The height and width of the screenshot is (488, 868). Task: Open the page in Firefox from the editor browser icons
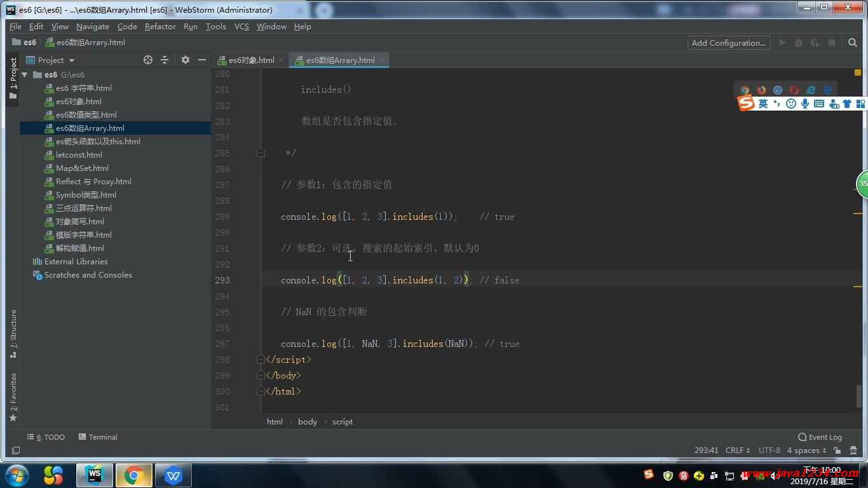(x=761, y=90)
